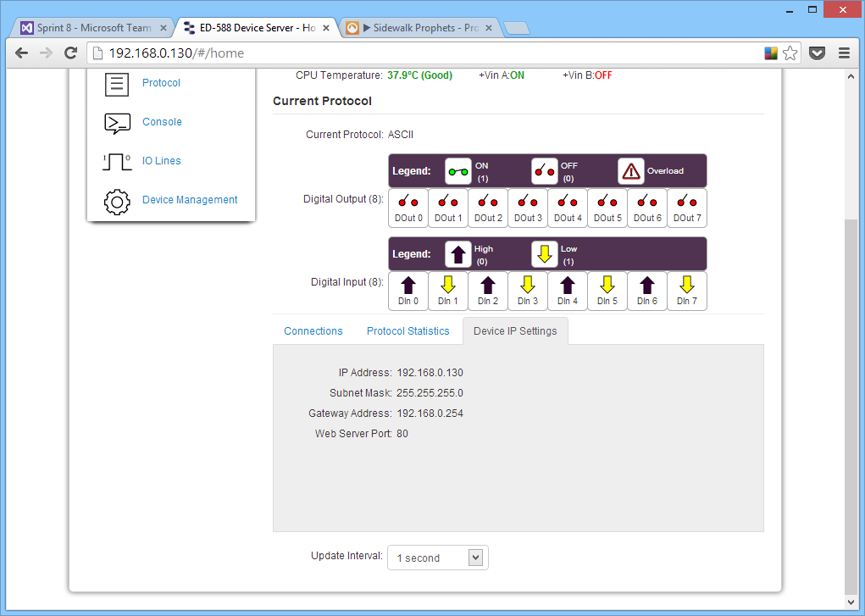Reload the page with the refresh button
Screen dimensions: 865x616
coord(71,53)
